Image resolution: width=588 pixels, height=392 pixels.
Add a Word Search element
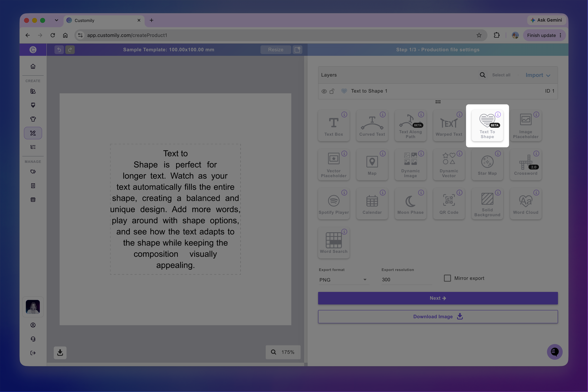(x=334, y=243)
